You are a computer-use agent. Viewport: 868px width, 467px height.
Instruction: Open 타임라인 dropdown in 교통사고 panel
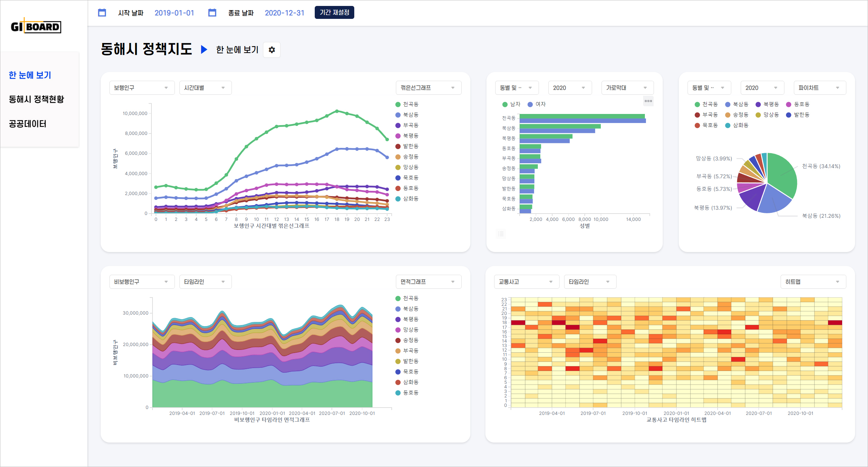pyautogui.click(x=590, y=282)
